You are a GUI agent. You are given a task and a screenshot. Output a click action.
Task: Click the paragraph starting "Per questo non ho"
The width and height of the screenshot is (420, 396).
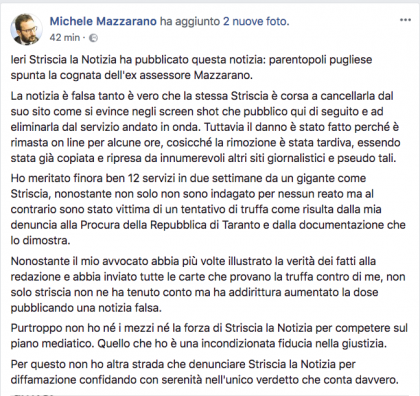click(205, 372)
